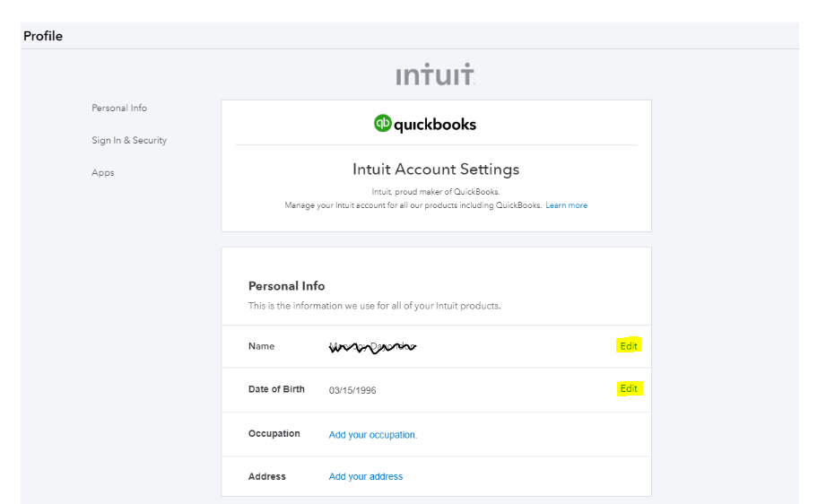The height and width of the screenshot is (504, 835).
Task: Click the Date of Birth row label
Action: (x=276, y=389)
